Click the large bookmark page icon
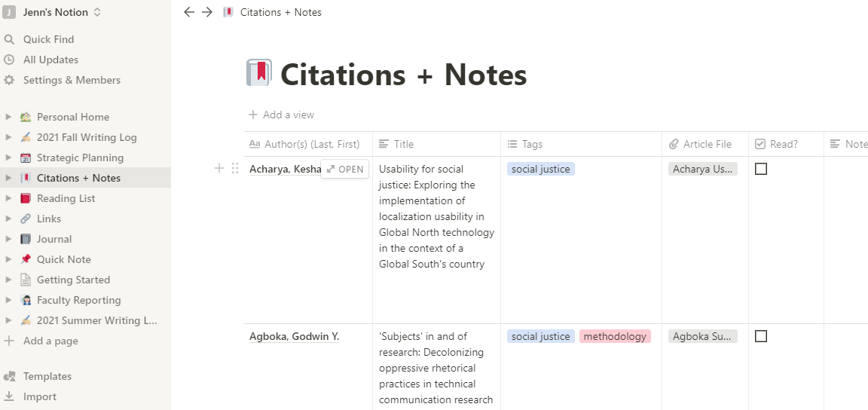 click(x=258, y=73)
